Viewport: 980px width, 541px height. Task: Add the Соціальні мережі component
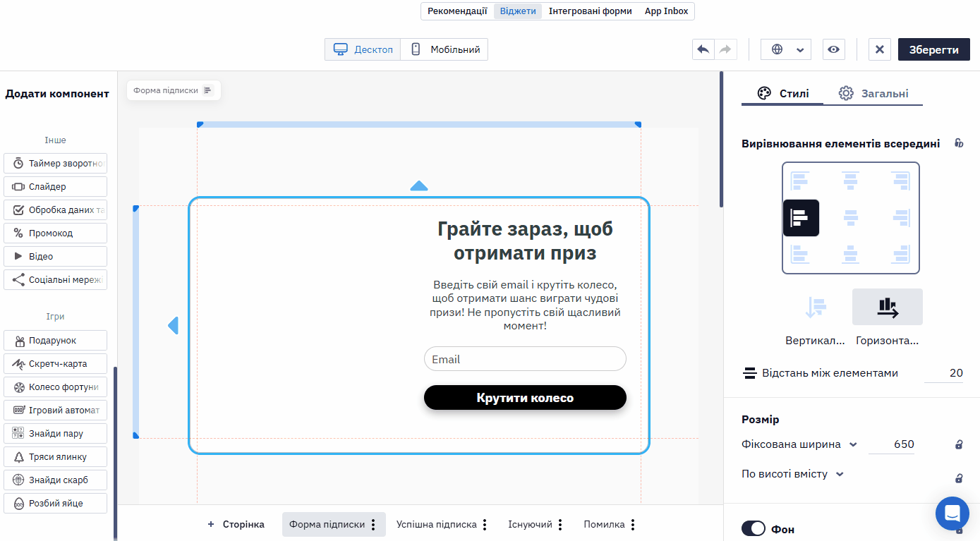tap(55, 279)
